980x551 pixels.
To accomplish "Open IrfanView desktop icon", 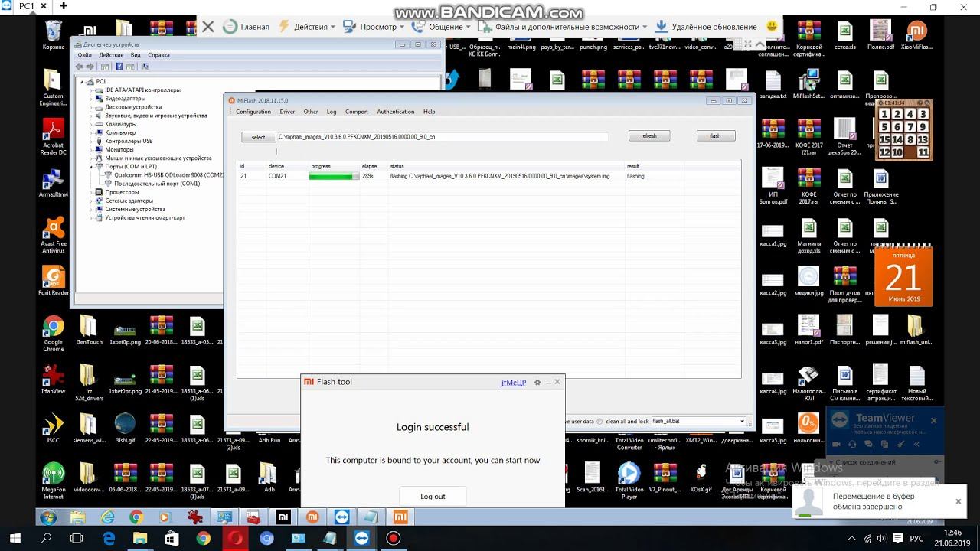I will coord(53,379).
